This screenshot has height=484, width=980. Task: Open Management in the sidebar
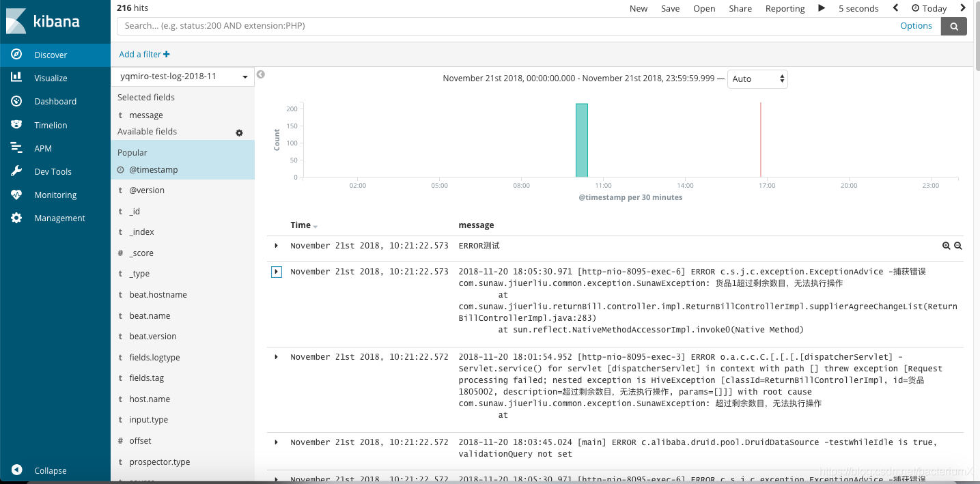[55, 218]
